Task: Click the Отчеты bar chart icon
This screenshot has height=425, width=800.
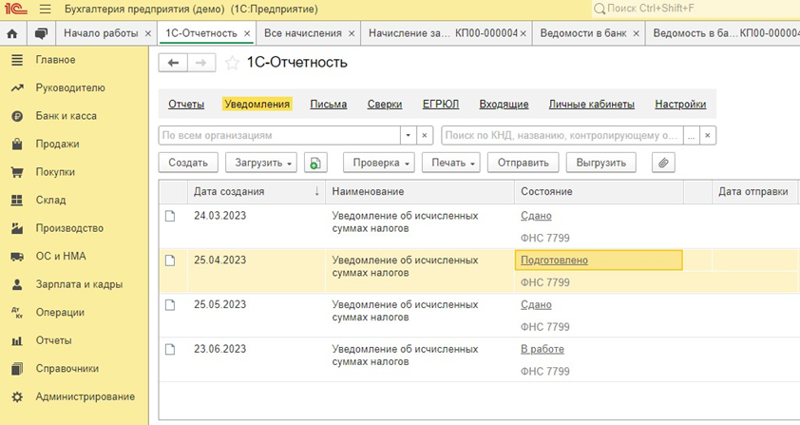Action: (x=17, y=341)
